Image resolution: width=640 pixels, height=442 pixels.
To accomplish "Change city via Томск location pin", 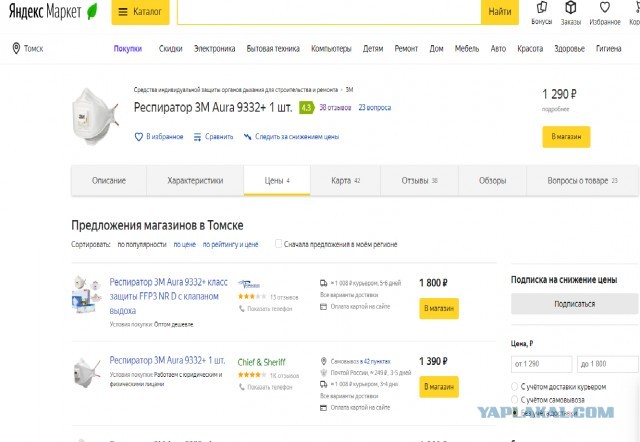I will tap(28, 49).
